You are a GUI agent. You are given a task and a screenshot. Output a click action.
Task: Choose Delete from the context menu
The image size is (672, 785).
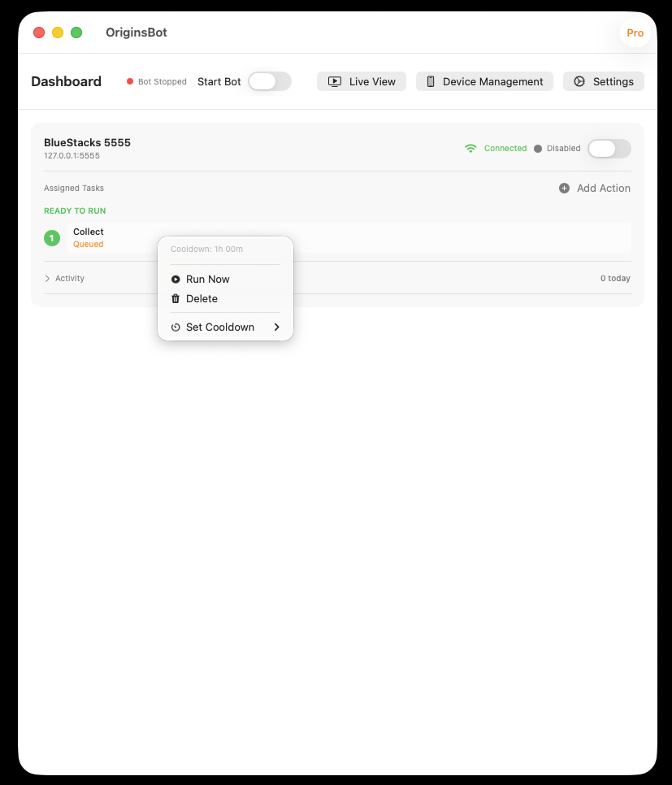coord(225,299)
